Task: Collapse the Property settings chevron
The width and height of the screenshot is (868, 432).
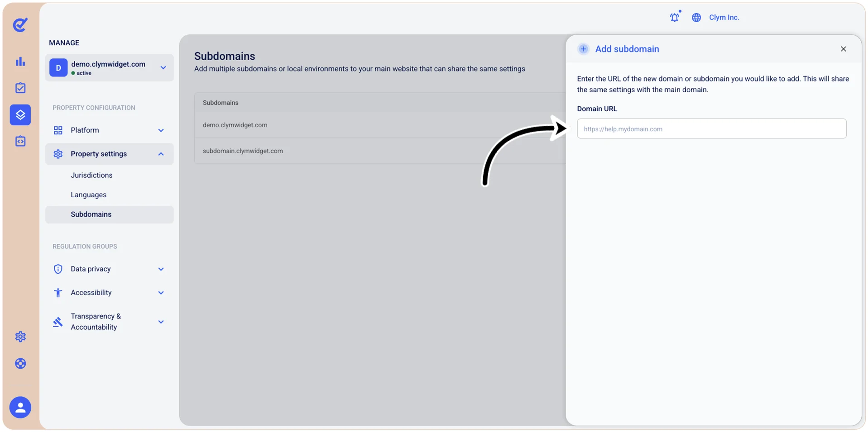Action: click(x=161, y=154)
